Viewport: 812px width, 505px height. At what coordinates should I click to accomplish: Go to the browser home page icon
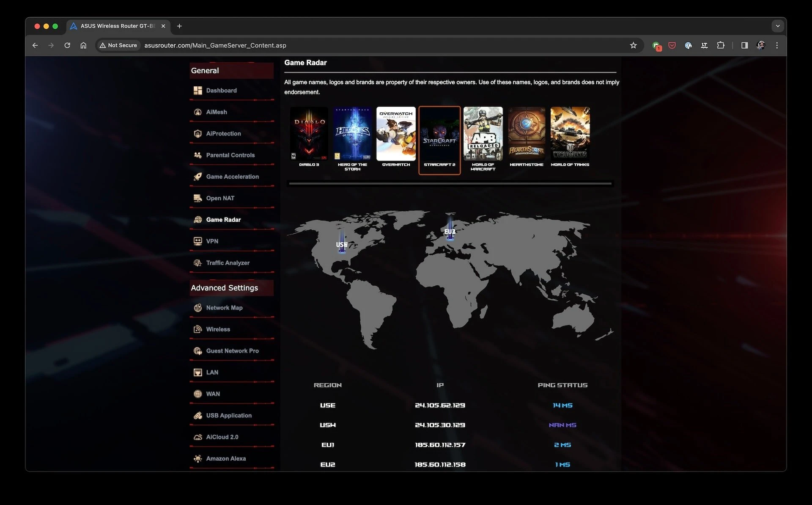click(83, 45)
